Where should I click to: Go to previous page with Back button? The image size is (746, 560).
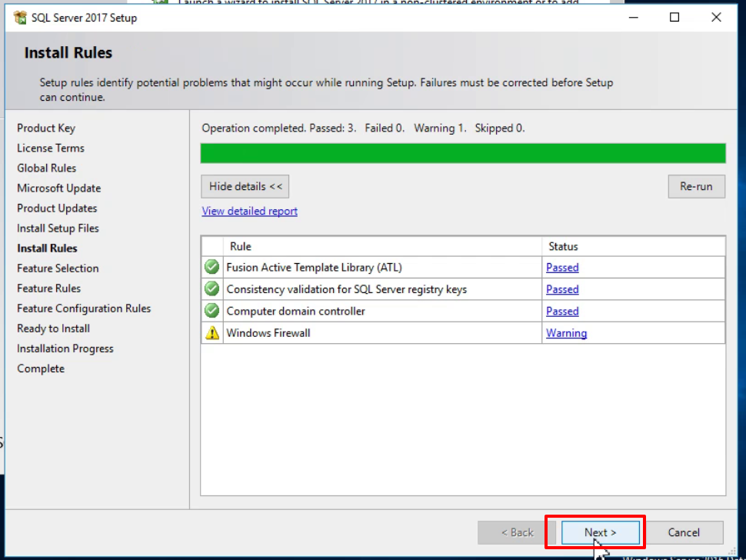pos(517,532)
